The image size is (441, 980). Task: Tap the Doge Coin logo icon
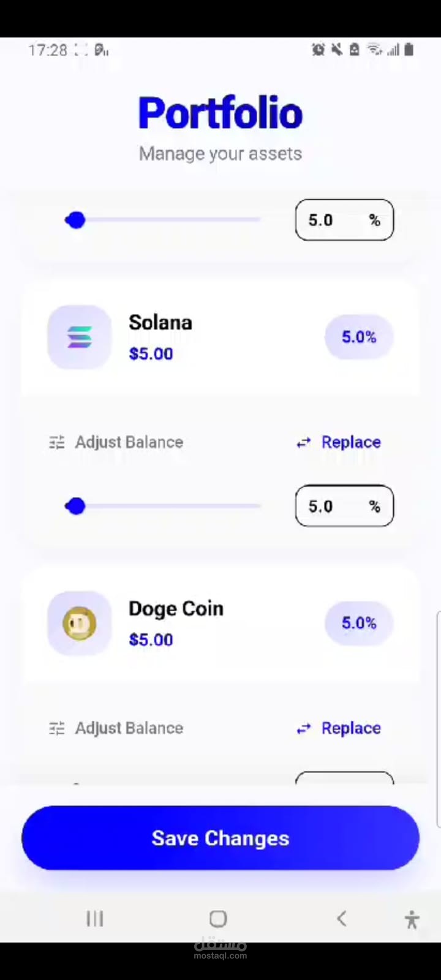pyautogui.click(x=80, y=623)
